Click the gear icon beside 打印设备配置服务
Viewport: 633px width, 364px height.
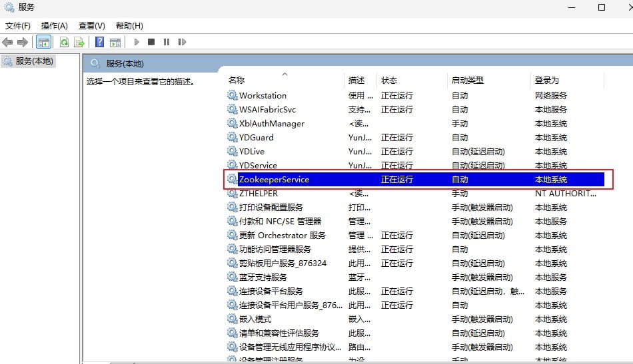(x=232, y=207)
